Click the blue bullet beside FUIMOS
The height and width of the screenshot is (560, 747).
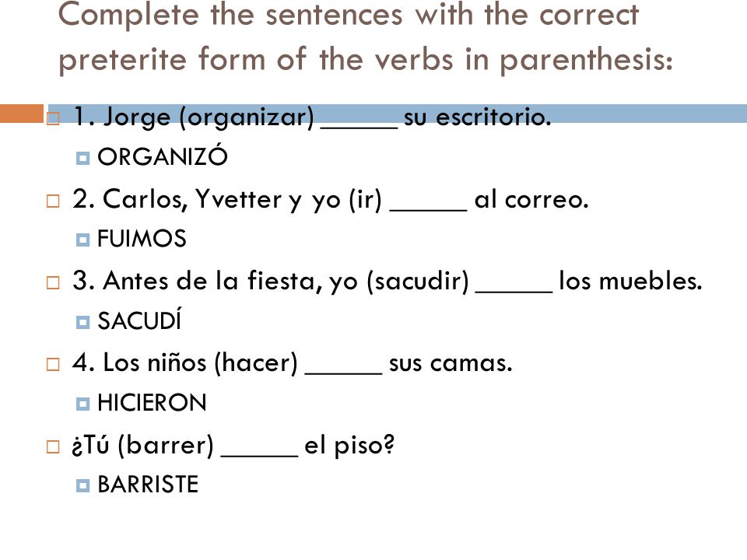click(83, 240)
